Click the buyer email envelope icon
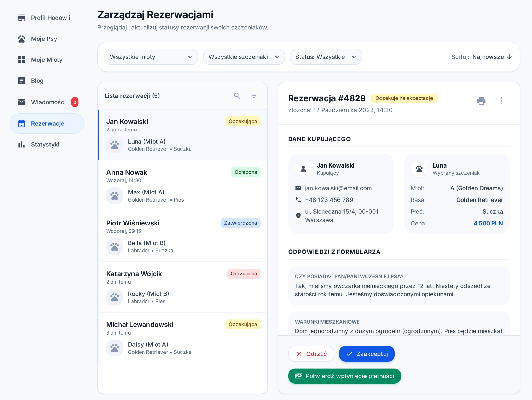 (x=298, y=188)
